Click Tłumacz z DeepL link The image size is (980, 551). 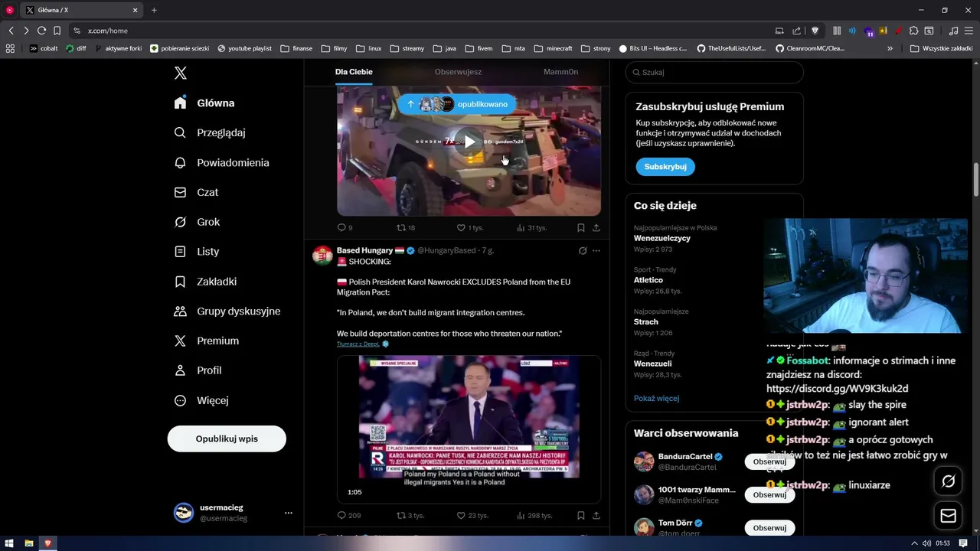pos(358,344)
